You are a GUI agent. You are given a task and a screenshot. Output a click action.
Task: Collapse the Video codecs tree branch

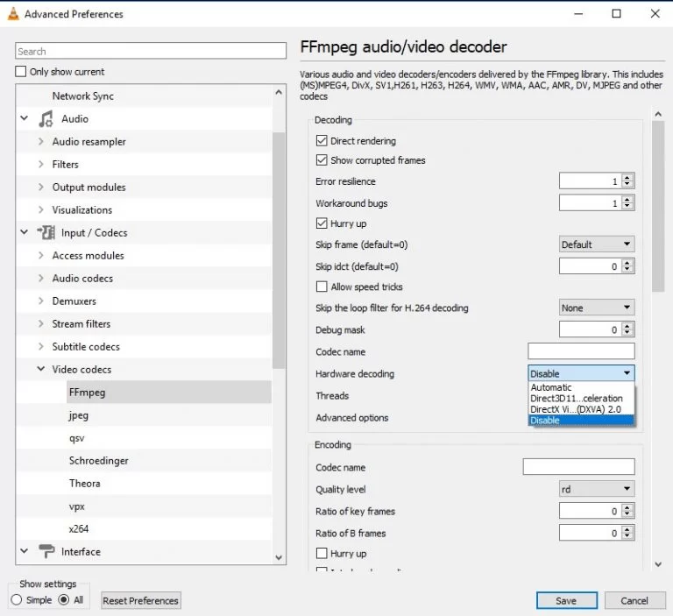pyautogui.click(x=40, y=370)
